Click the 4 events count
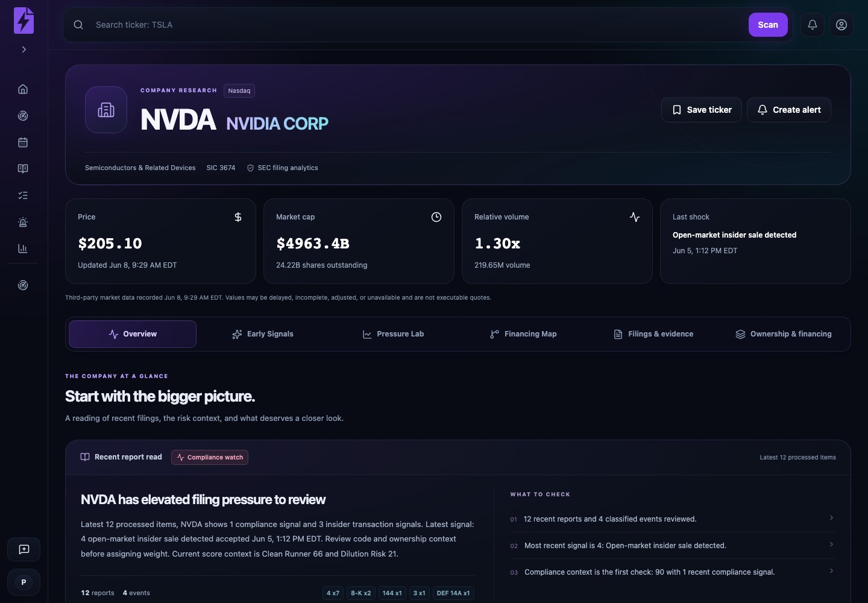This screenshot has width=868, height=603. tap(136, 593)
